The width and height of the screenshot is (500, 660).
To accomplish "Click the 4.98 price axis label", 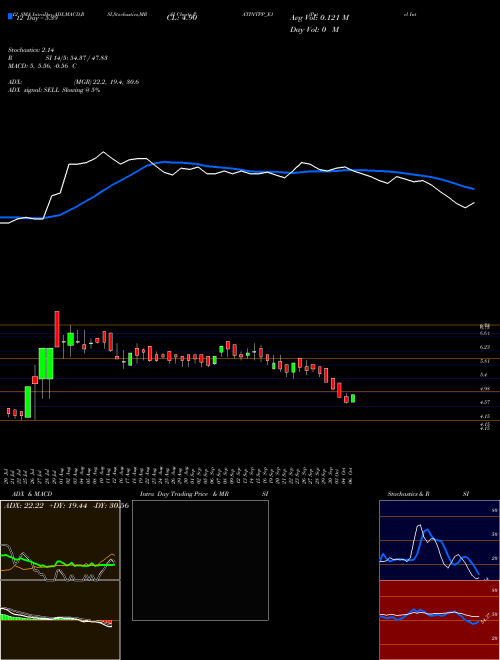I will click(x=485, y=389).
